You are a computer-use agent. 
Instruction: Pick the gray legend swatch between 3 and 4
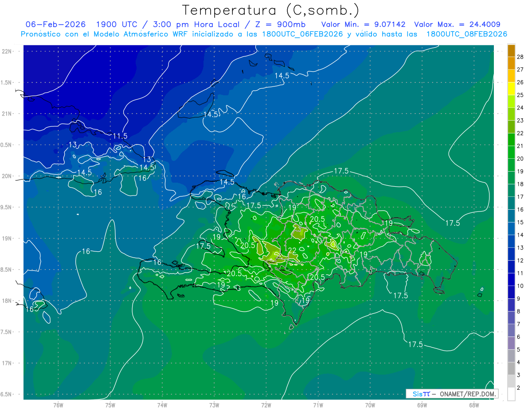pos(511,368)
